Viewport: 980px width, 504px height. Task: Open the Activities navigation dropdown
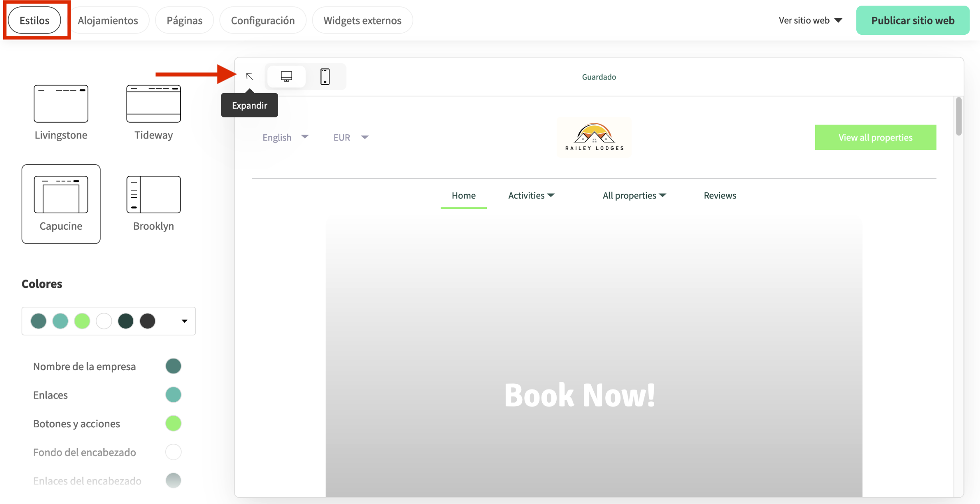tap(531, 195)
